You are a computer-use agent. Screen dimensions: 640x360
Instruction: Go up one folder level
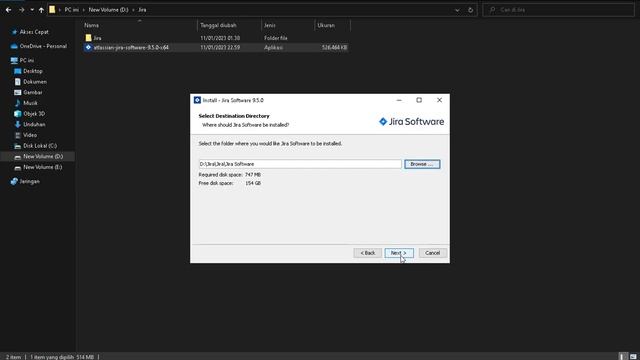[41, 10]
